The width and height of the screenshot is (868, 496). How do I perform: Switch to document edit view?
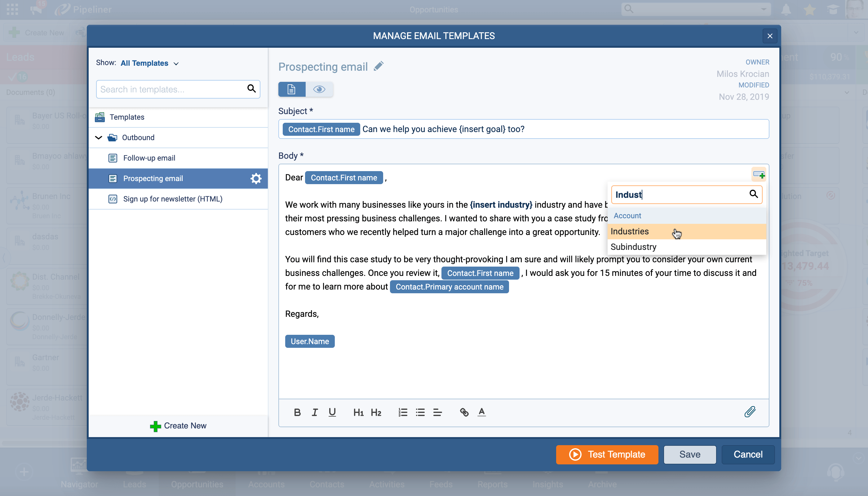292,89
